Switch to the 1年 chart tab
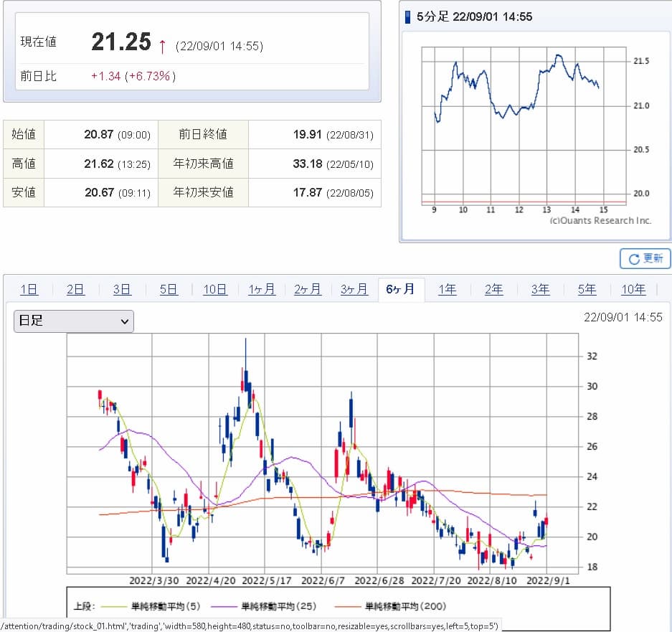 pyautogui.click(x=448, y=290)
